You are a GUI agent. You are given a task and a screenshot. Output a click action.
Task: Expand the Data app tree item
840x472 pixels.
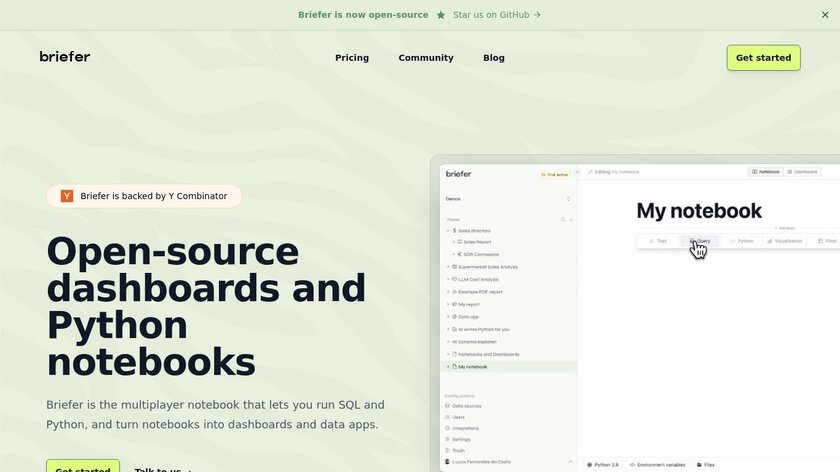coord(448,317)
